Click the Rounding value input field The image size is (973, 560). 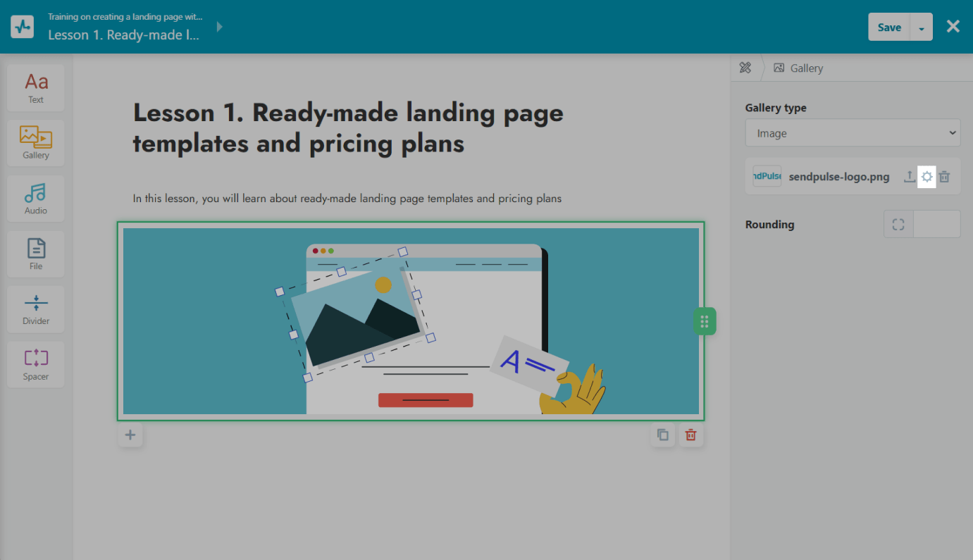click(936, 225)
